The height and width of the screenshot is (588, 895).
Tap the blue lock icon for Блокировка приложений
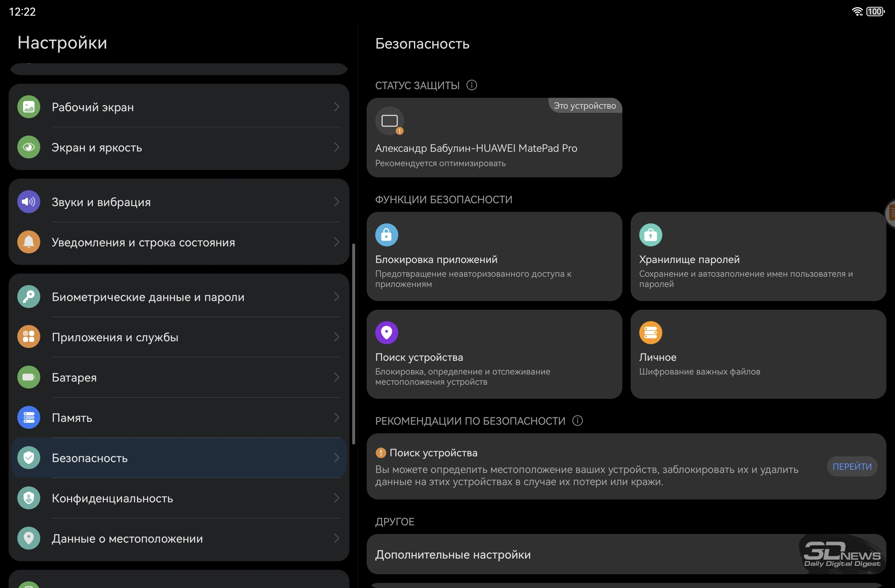click(386, 235)
